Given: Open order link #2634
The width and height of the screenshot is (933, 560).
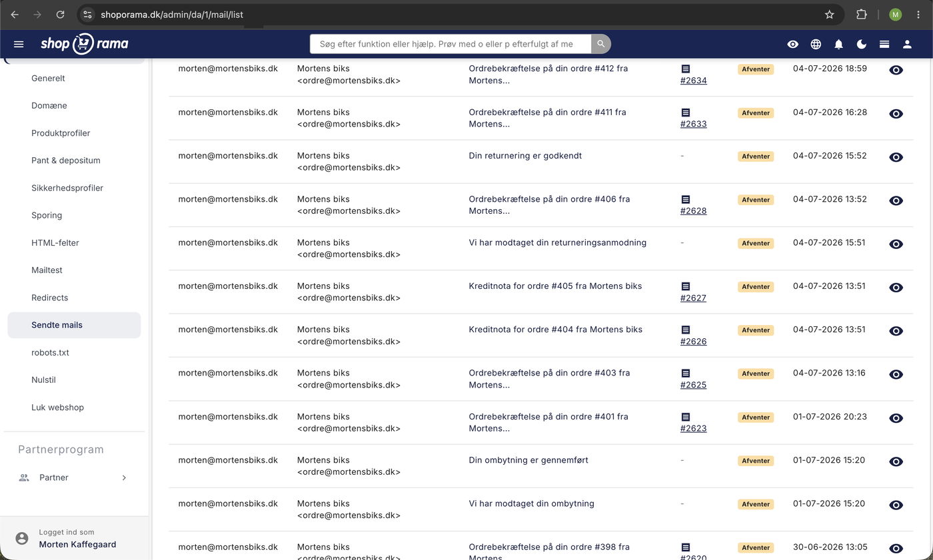Looking at the screenshot, I should pyautogui.click(x=693, y=81).
